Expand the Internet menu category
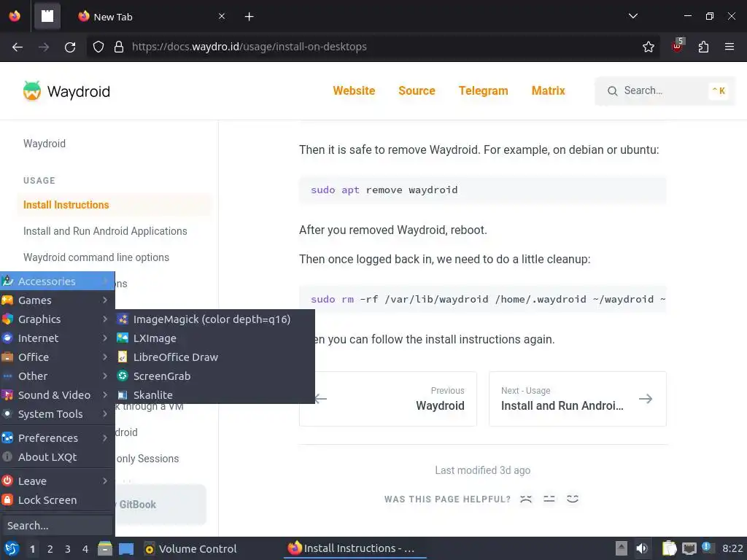 57,338
